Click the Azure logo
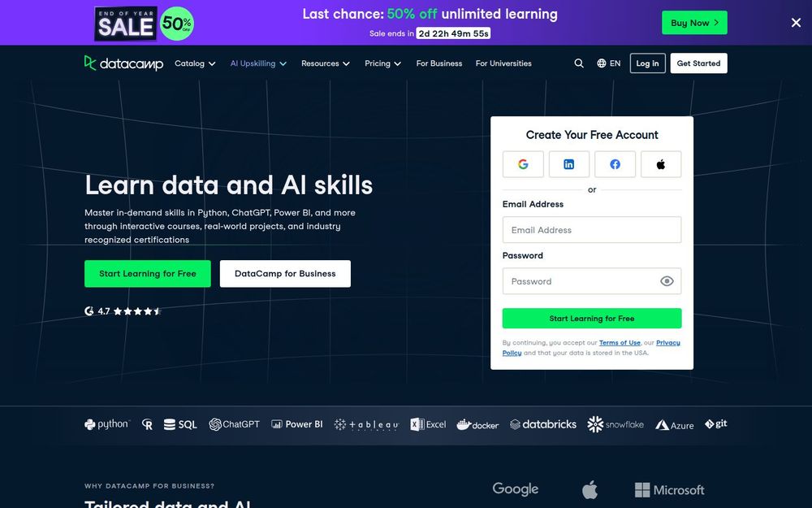 [x=674, y=425]
